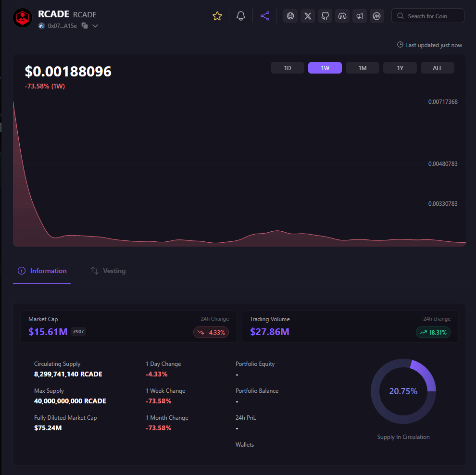
Task: Click the 0.00330783 chart axis label
Action: [x=443, y=204]
